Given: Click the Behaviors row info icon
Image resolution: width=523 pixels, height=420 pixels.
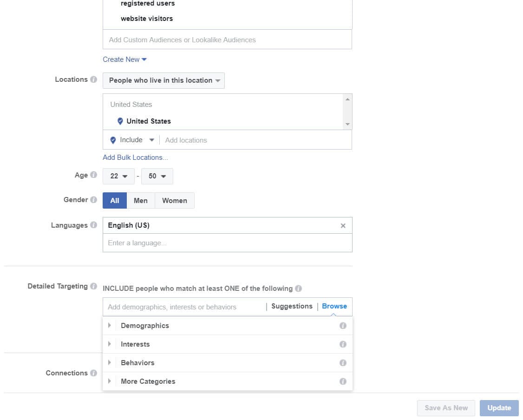Looking at the screenshot, I should pos(343,363).
